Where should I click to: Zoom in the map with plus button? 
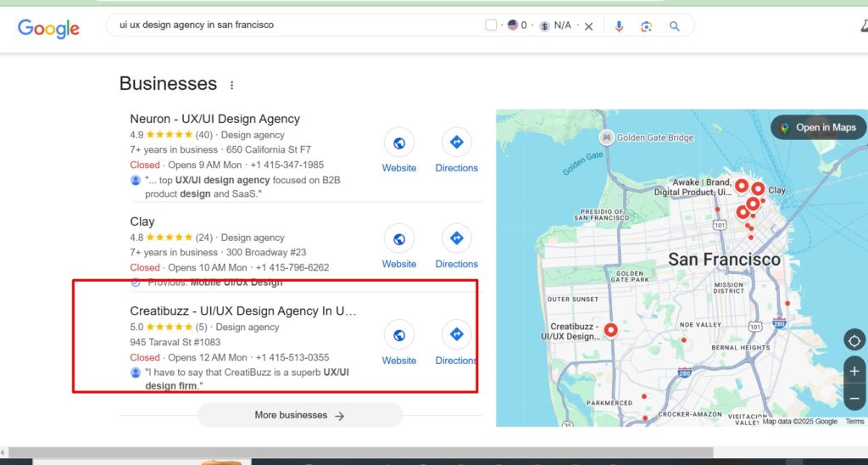[x=854, y=372]
